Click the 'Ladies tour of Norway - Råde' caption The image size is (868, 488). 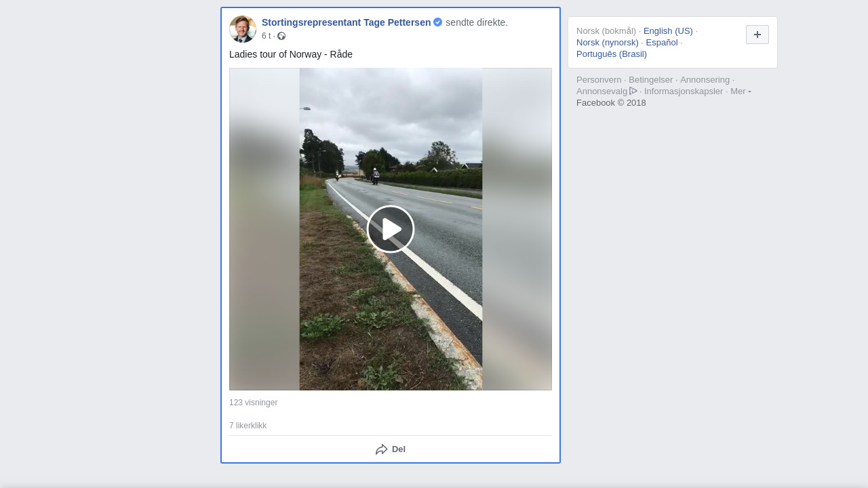click(291, 54)
